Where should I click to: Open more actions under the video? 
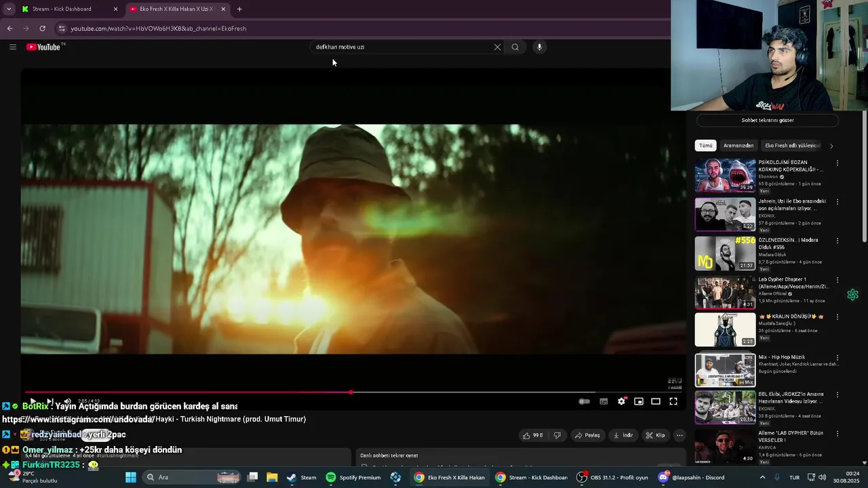click(679, 435)
